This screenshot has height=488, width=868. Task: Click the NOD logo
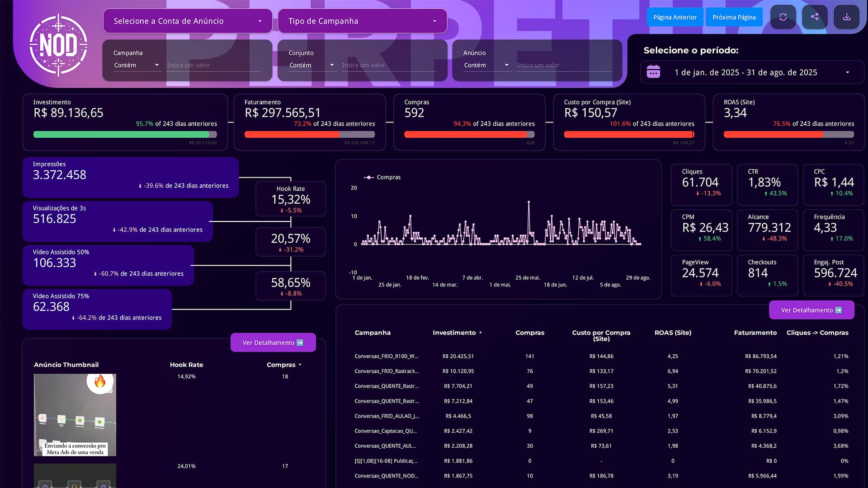[58, 45]
